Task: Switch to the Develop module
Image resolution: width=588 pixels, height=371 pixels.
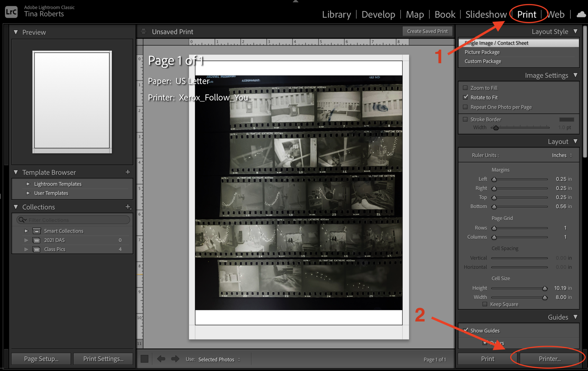Action: (x=378, y=14)
